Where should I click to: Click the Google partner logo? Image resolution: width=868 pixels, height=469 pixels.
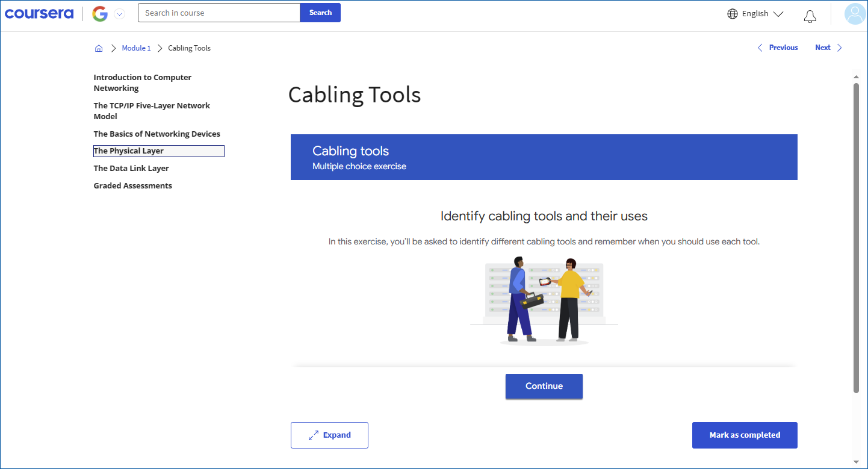[x=100, y=14]
